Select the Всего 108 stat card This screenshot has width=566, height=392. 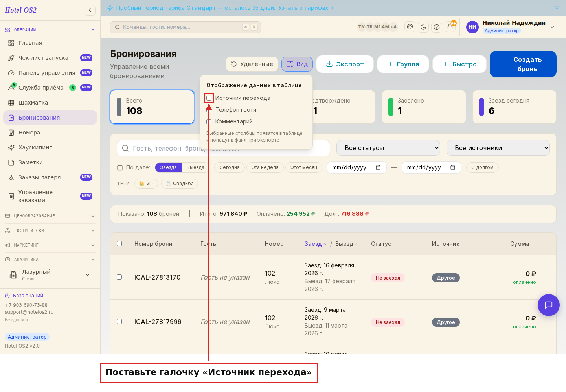pyautogui.click(x=152, y=107)
